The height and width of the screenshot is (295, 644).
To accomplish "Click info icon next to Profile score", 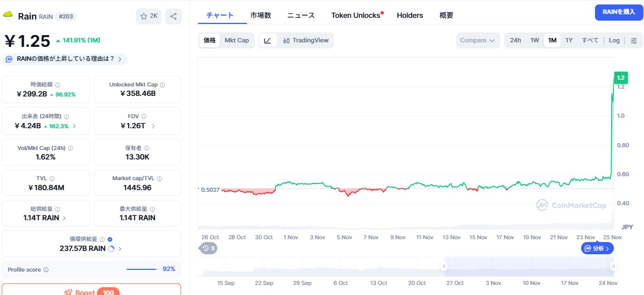I will coord(46,269).
